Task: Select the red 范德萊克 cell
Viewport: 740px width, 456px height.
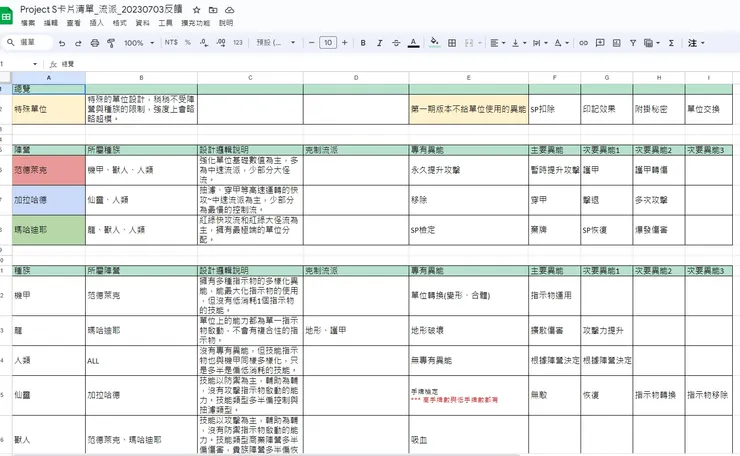Action: click(x=49, y=170)
